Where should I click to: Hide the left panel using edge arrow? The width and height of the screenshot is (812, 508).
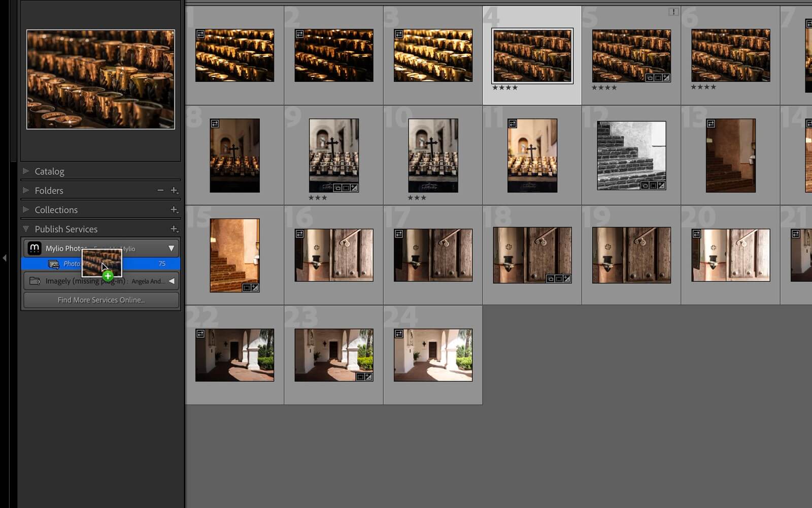[x=5, y=258]
